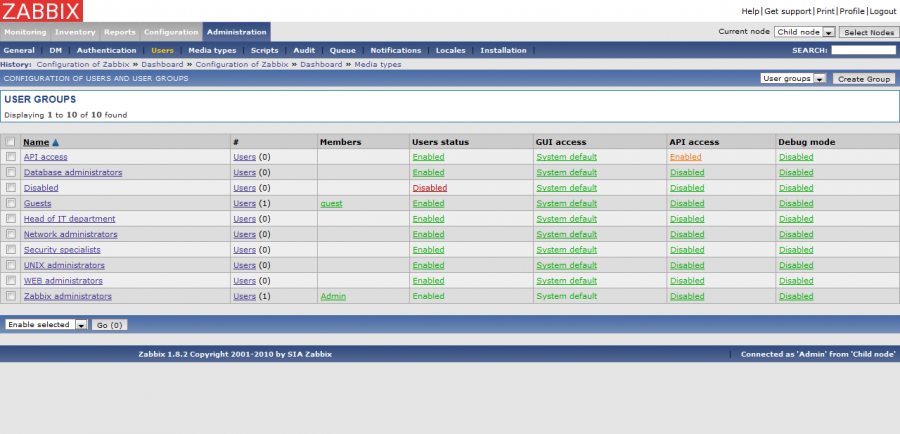Check the UNIX administrators checkbox
This screenshot has width=900, height=434.
(10, 265)
